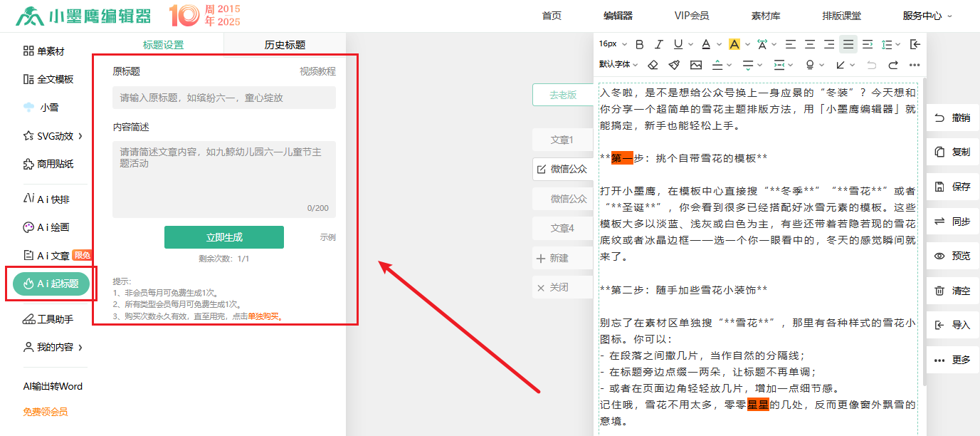
Task: Apply underline to selected text
Action: tap(678, 44)
